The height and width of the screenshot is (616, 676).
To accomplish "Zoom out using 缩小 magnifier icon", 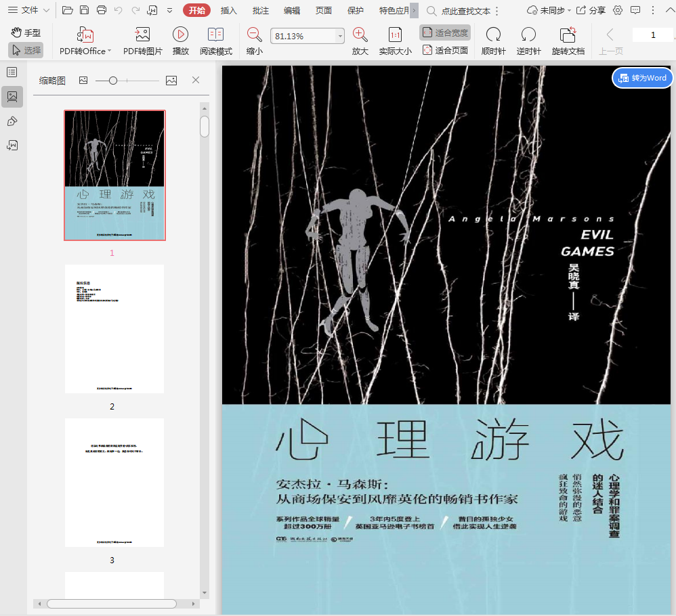I will coord(255,35).
